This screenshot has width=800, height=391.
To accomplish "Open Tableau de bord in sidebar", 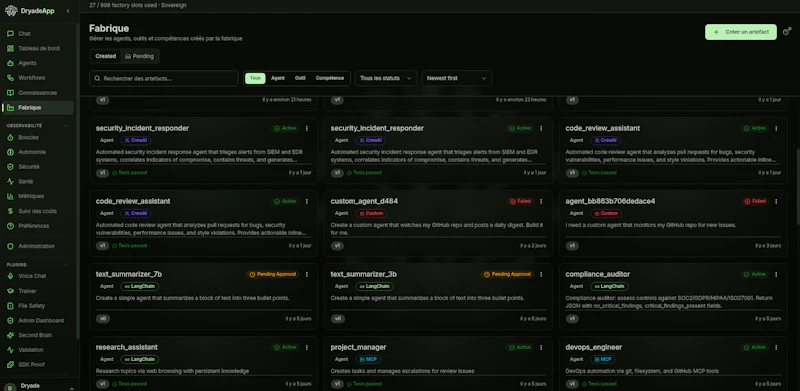I will 38,48.
